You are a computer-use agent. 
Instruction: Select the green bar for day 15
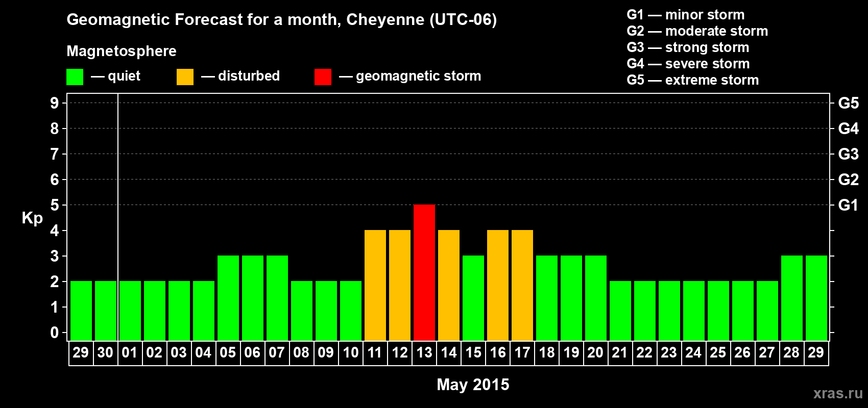pyautogui.click(x=473, y=298)
